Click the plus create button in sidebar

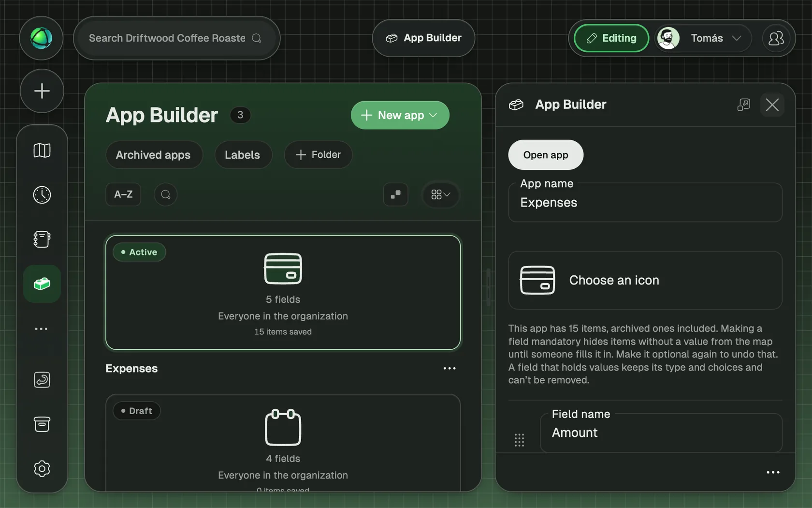coord(42,91)
